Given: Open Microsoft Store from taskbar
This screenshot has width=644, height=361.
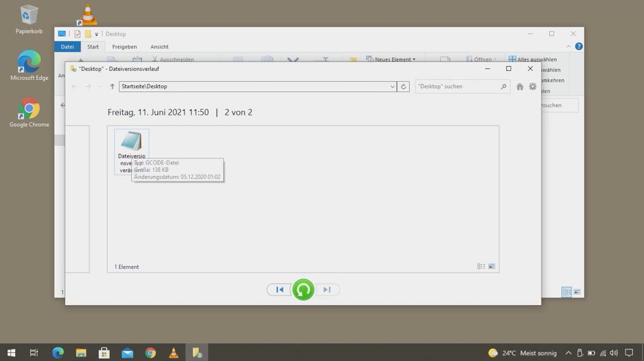Looking at the screenshot, I should tap(104, 353).
